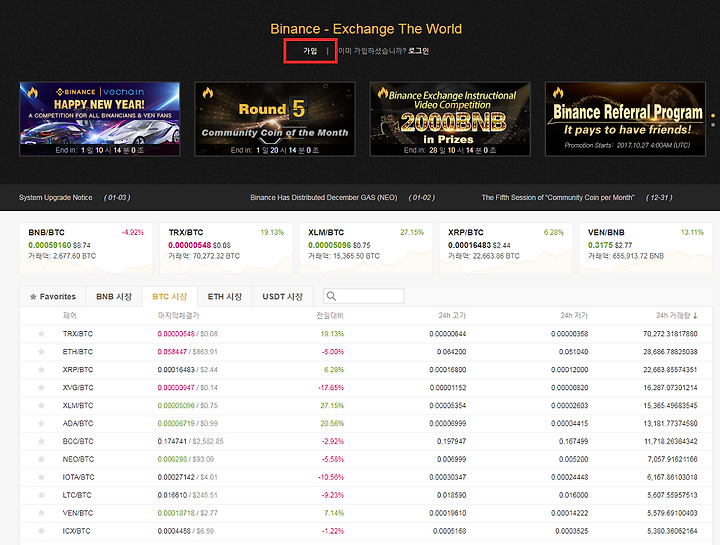Sort by 24h 거래량 arrow
Screen dimensions: 720x545
(x=695, y=316)
